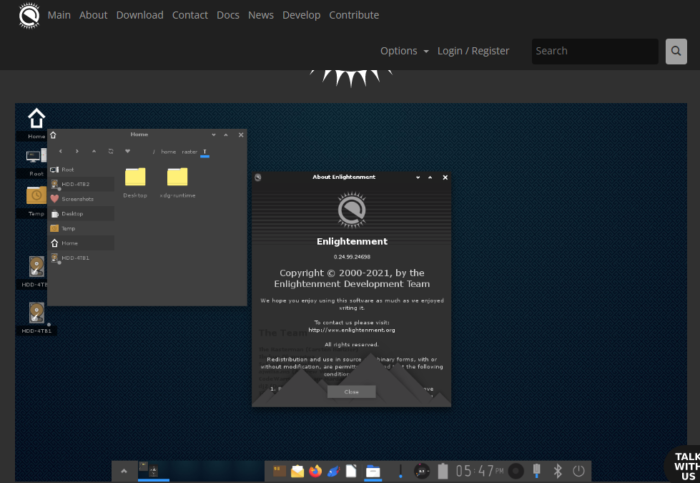Viewport: 700px width, 483px height.
Task: Click the magnifier search button
Action: point(676,51)
